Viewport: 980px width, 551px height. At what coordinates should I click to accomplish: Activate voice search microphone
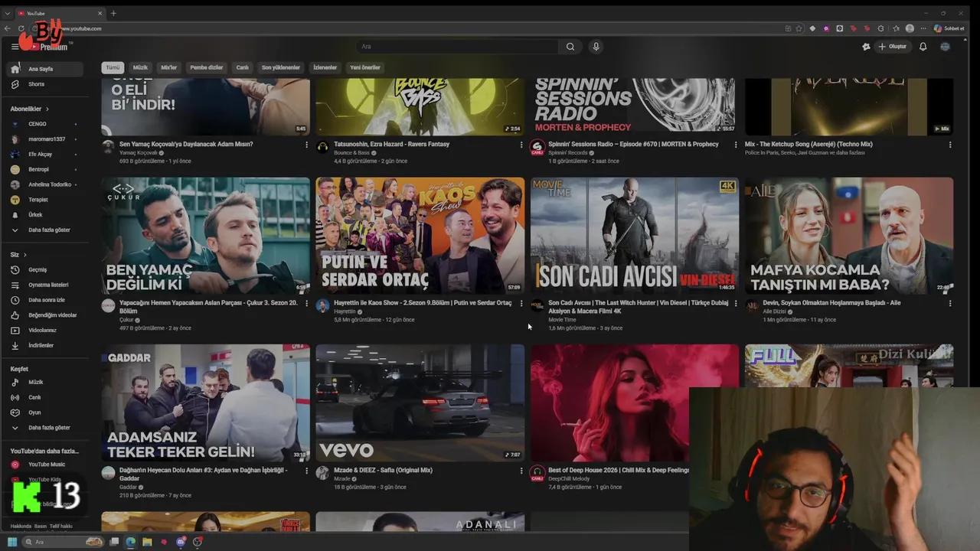tap(596, 47)
